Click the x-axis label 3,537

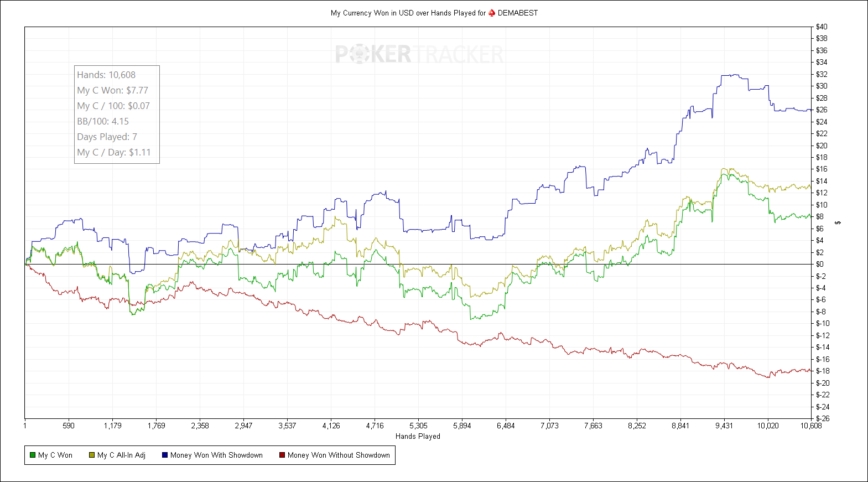[287, 426]
